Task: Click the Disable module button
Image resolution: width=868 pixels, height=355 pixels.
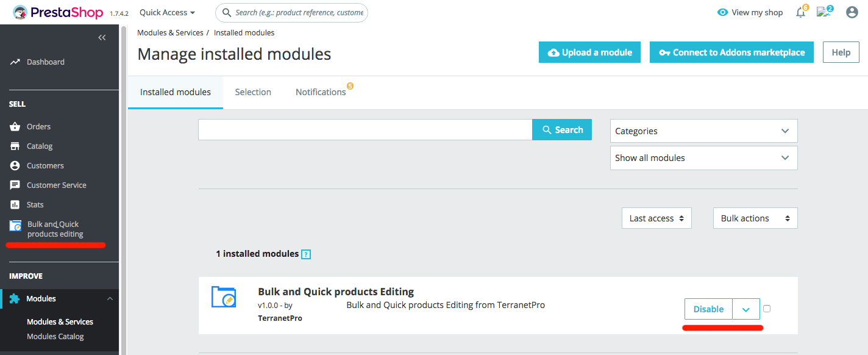Action: click(x=708, y=309)
